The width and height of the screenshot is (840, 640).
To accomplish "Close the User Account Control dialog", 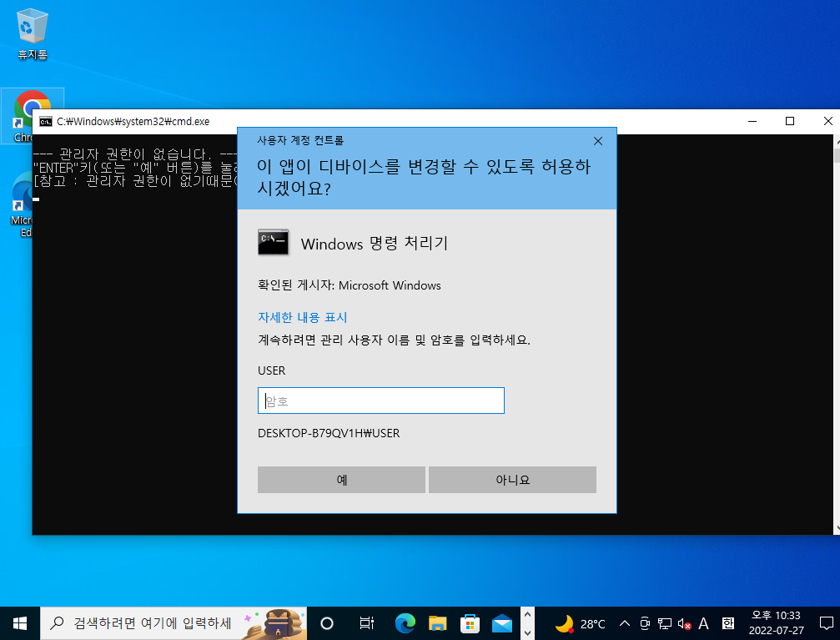I will click(598, 141).
